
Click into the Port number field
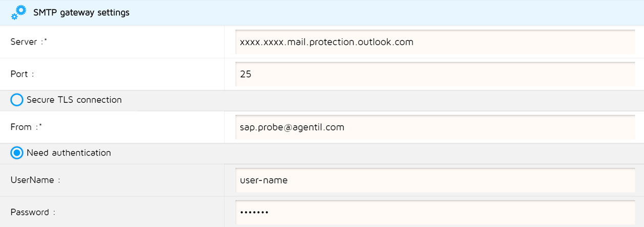coord(435,74)
